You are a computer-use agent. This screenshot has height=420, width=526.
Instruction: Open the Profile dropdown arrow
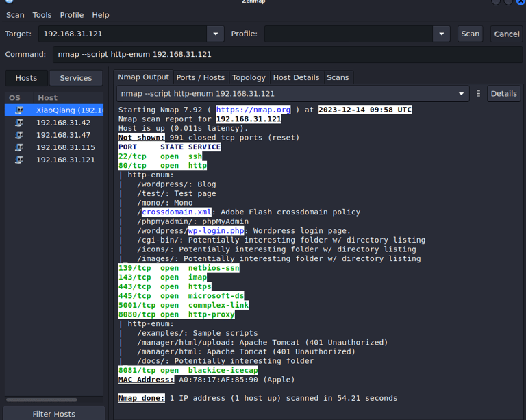442,34
